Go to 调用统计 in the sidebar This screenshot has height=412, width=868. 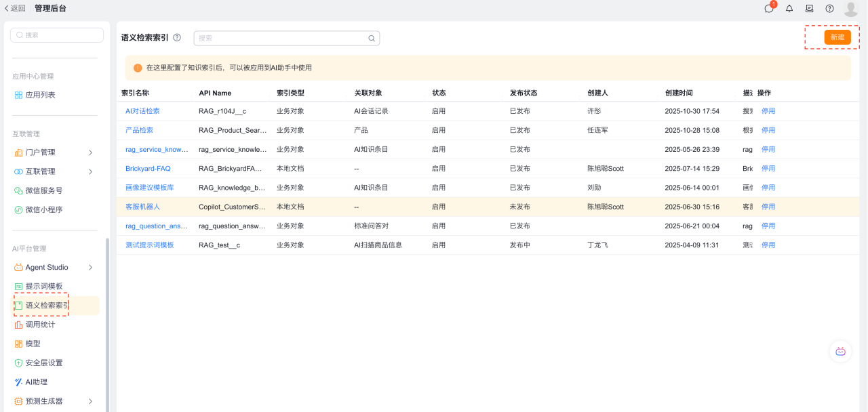click(40, 325)
